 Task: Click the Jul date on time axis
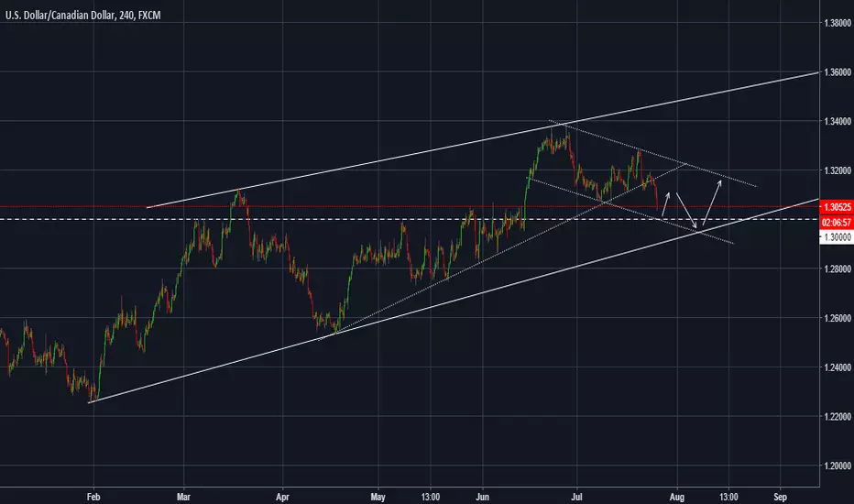[x=576, y=497]
